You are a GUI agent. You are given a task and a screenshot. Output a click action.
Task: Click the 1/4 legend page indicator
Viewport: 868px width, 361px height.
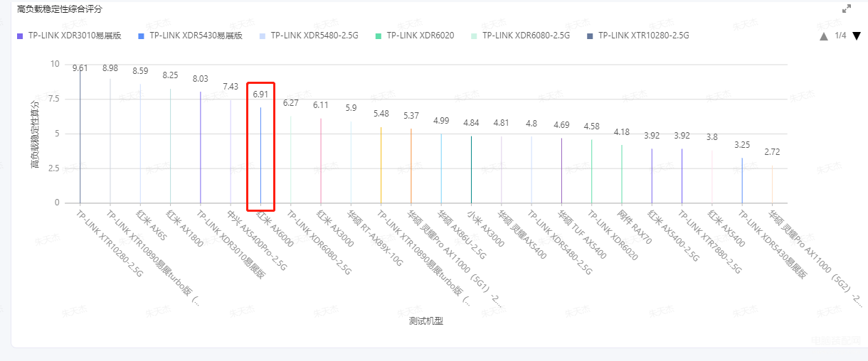(x=840, y=36)
